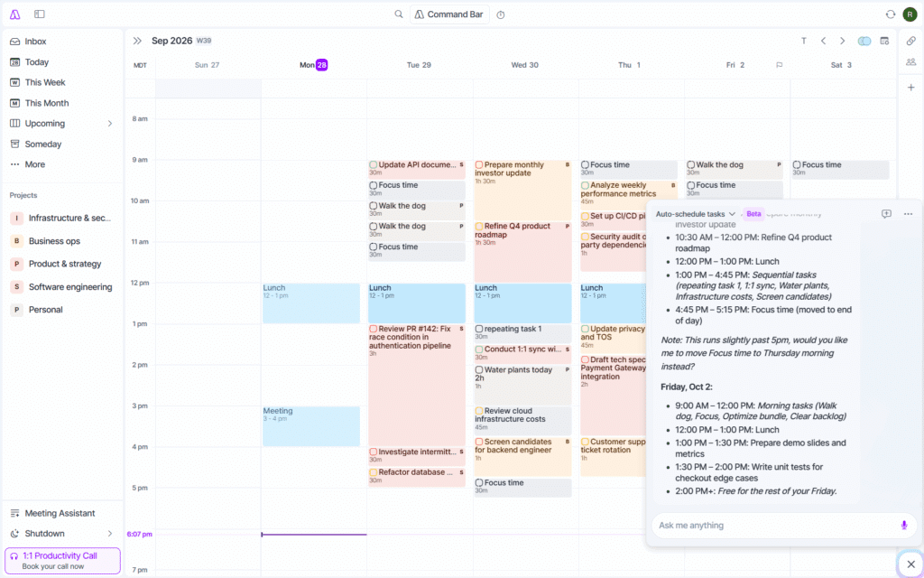
Task: Select the Mon 28 day header
Action: tap(313, 65)
